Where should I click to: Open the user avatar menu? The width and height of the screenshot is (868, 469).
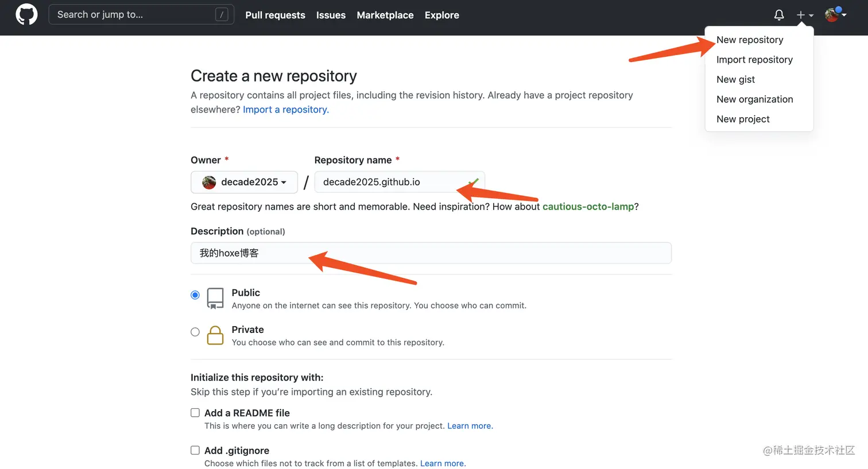click(x=832, y=15)
